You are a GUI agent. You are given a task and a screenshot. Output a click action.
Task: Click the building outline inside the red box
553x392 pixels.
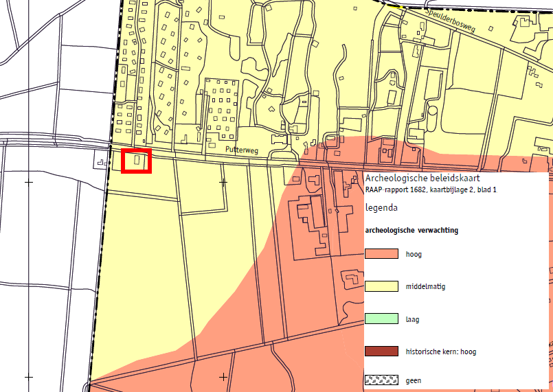(137, 161)
